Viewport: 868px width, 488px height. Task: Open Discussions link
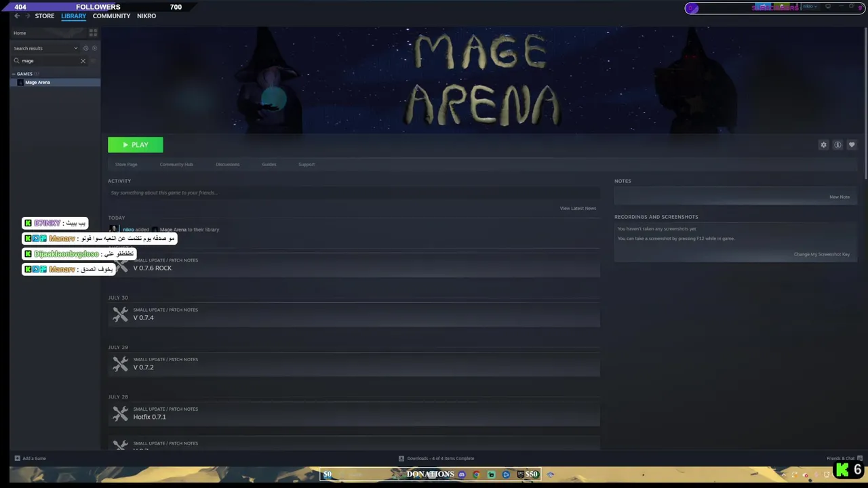(227, 164)
